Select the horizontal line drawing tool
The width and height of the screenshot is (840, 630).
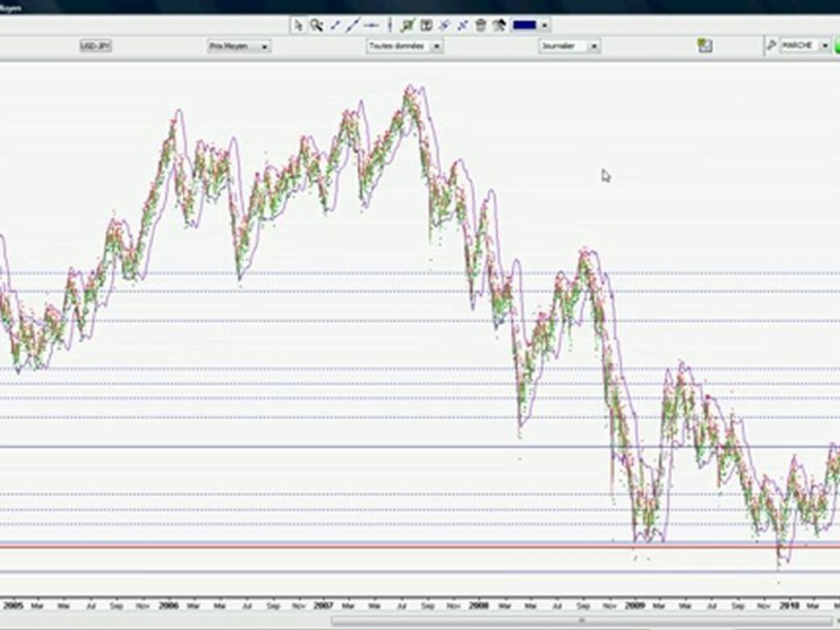click(x=371, y=25)
